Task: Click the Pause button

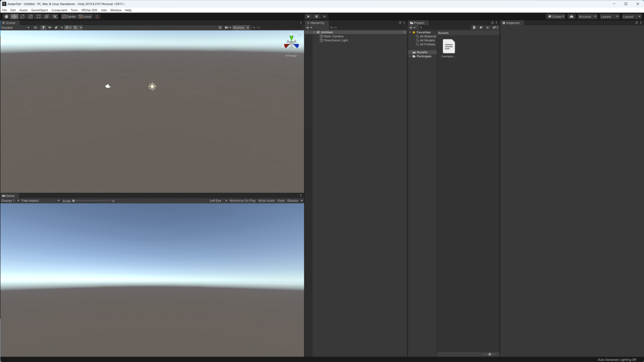Action: point(317,17)
